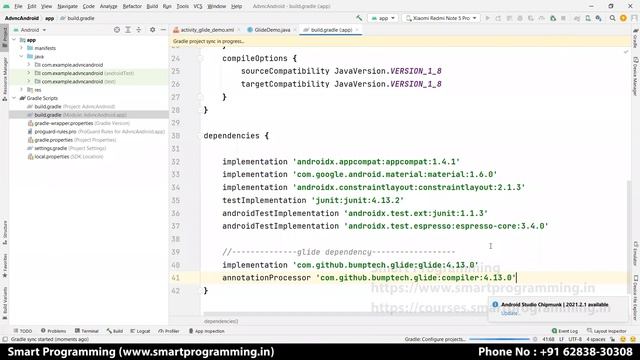Open the Build Variants side tab

4,303
